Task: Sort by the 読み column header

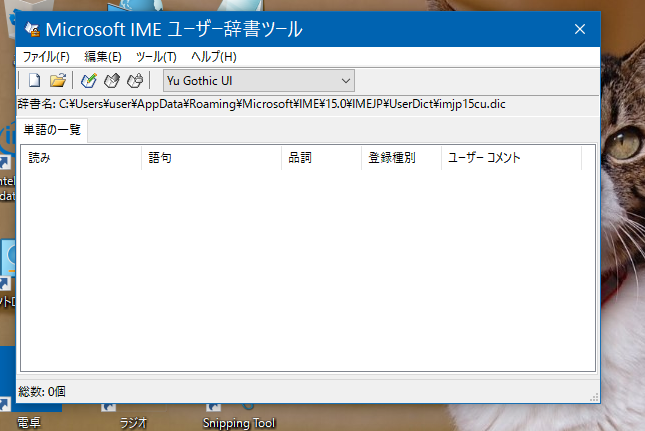Action: 81,158
